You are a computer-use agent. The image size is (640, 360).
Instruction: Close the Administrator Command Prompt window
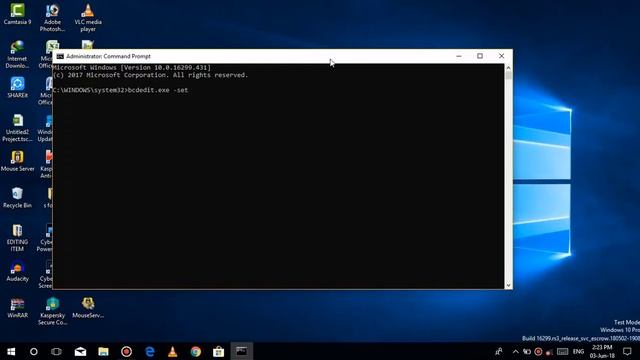click(501, 56)
